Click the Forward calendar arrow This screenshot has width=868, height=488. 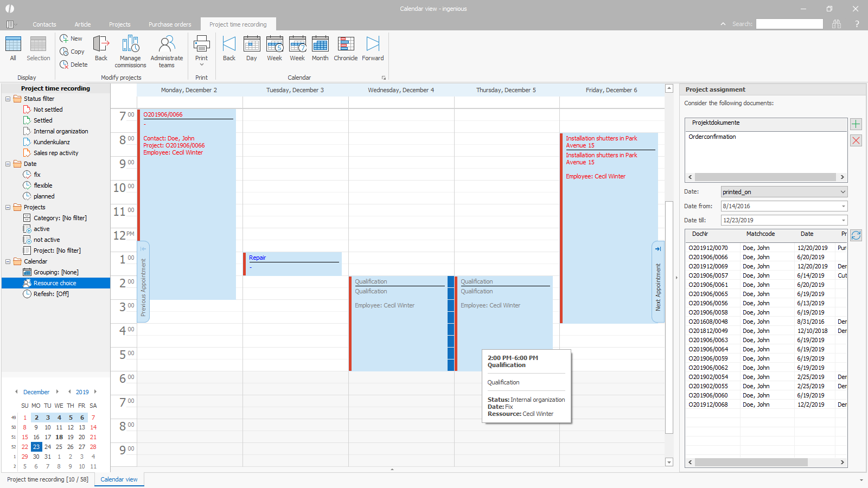click(x=373, y=49)
